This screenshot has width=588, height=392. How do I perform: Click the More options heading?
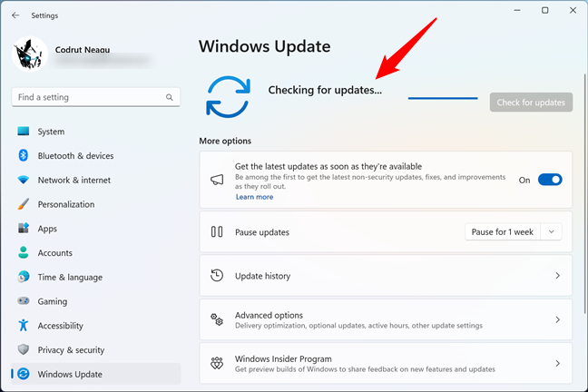[225, 141]
